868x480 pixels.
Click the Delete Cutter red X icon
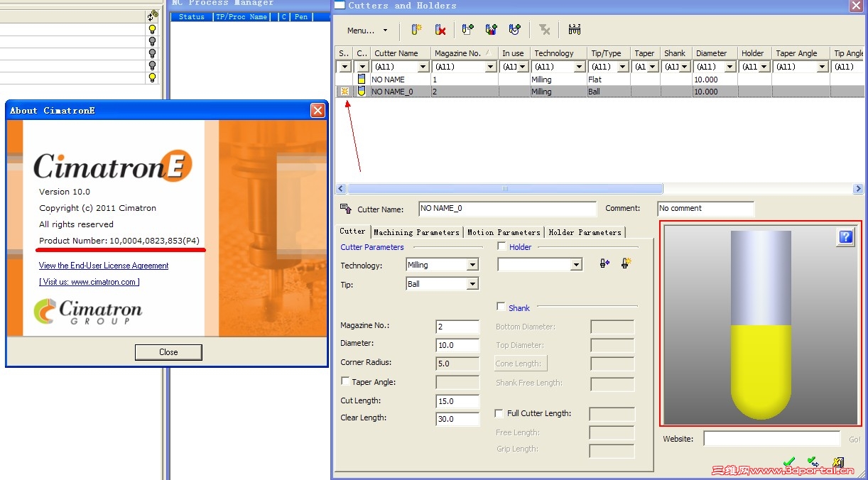pos(440,30)
